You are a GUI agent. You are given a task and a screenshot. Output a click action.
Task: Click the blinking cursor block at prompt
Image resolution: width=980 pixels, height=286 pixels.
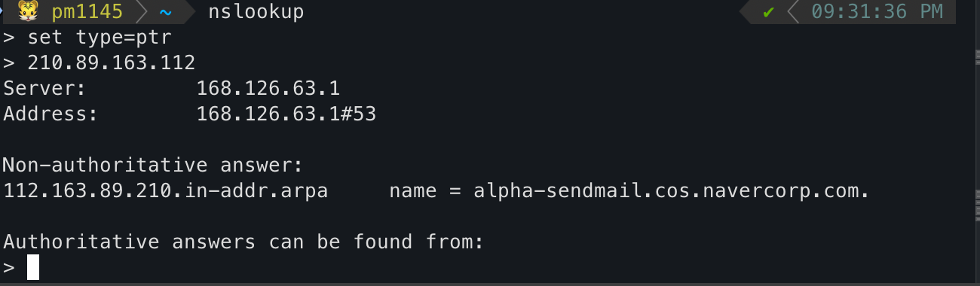(x=33, y=267)
